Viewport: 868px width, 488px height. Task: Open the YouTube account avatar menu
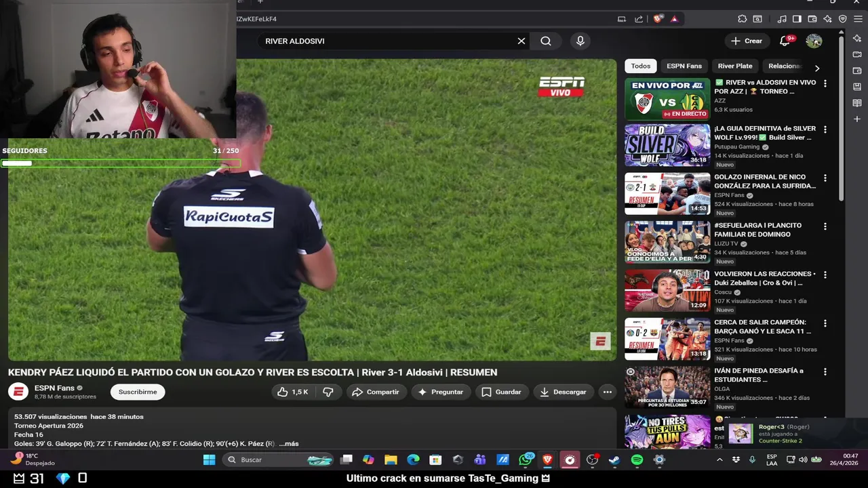[x=814, y=41]
